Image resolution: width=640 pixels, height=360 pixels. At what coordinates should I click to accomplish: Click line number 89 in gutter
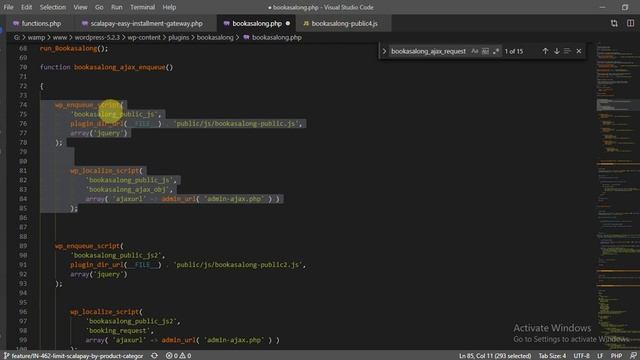tap(23, 246)
